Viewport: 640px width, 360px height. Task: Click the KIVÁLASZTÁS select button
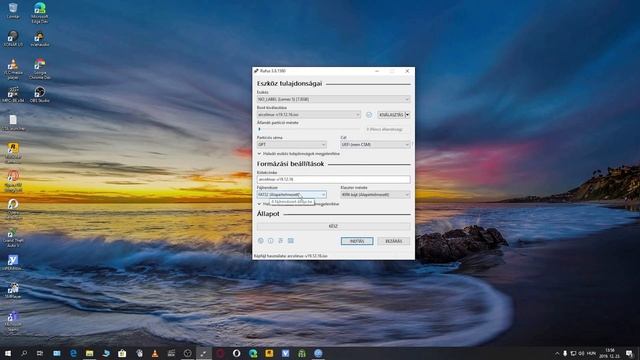(391, 115)
